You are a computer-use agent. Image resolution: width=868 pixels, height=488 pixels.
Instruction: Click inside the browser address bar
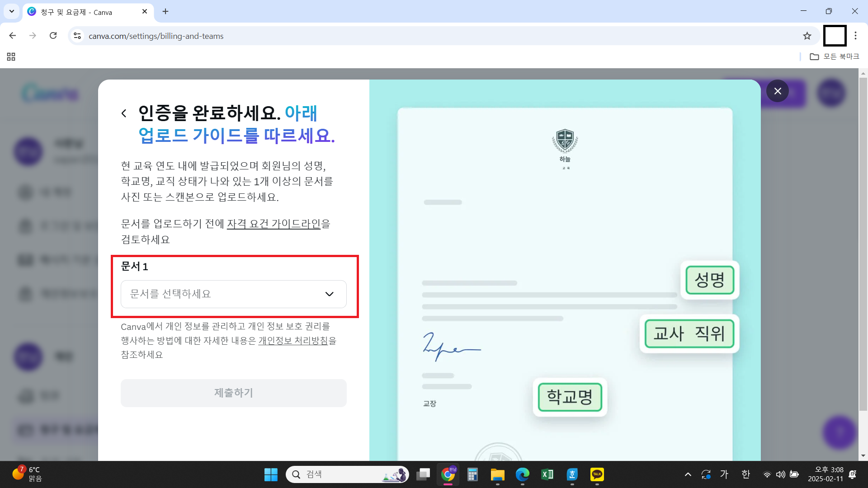coord(316,36)
